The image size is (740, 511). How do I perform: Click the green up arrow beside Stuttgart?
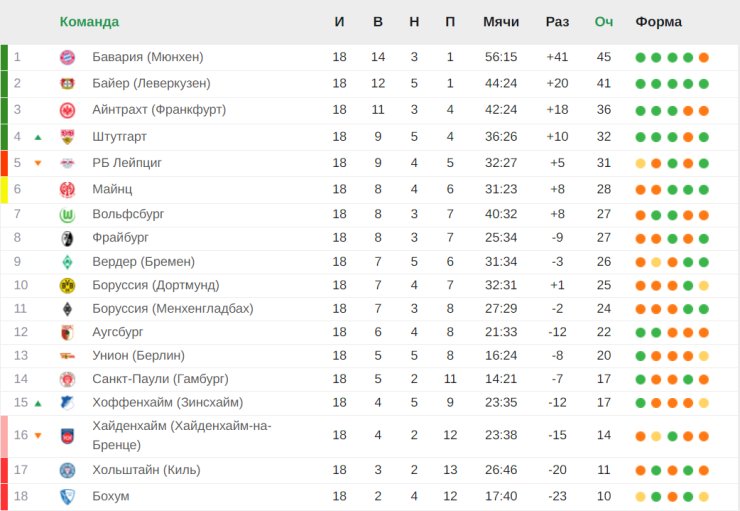click(38, 137)
